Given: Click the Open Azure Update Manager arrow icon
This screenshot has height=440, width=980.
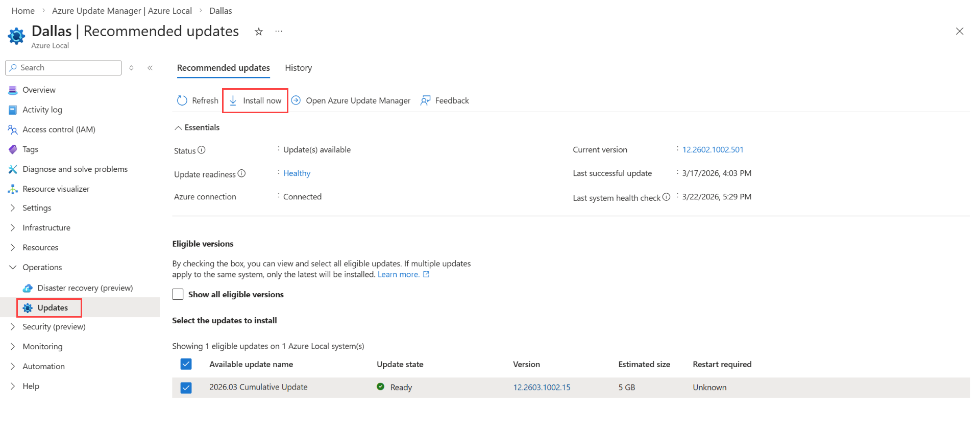Looking at the screenshot, I should click(296, 100).
